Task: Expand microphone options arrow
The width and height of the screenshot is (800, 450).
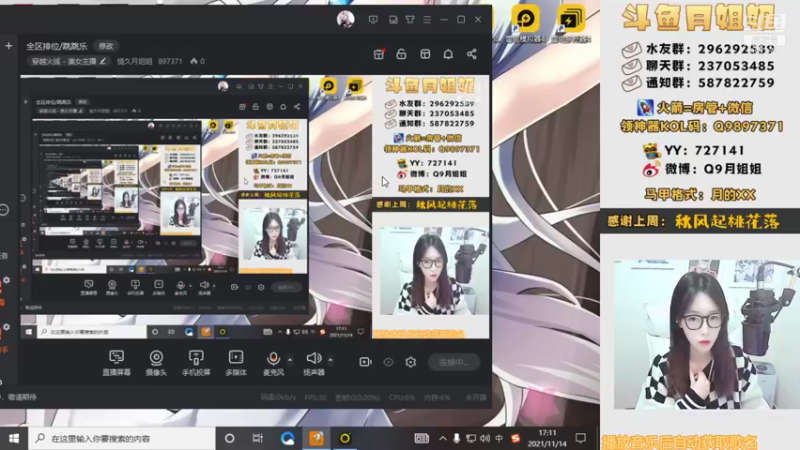Action: [290, 360]
